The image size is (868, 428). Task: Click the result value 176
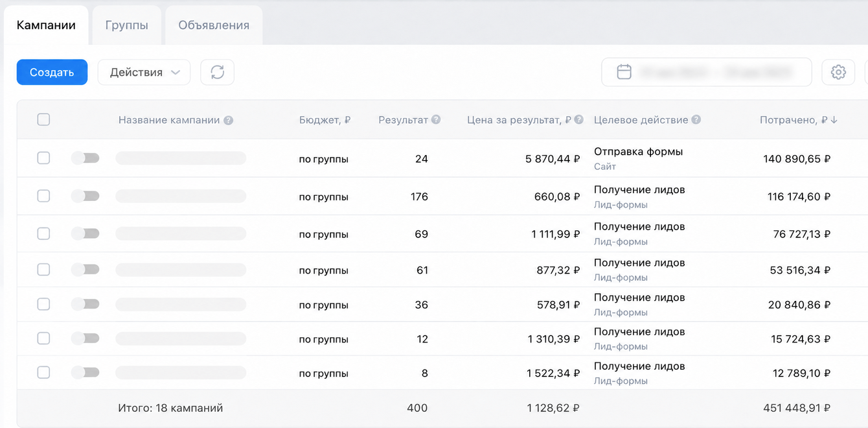419,196
